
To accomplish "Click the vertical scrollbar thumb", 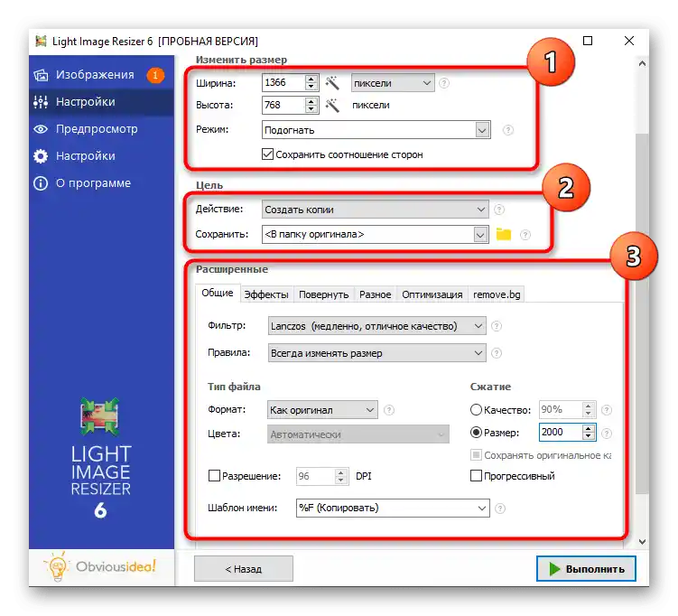I will coord(643,313).
